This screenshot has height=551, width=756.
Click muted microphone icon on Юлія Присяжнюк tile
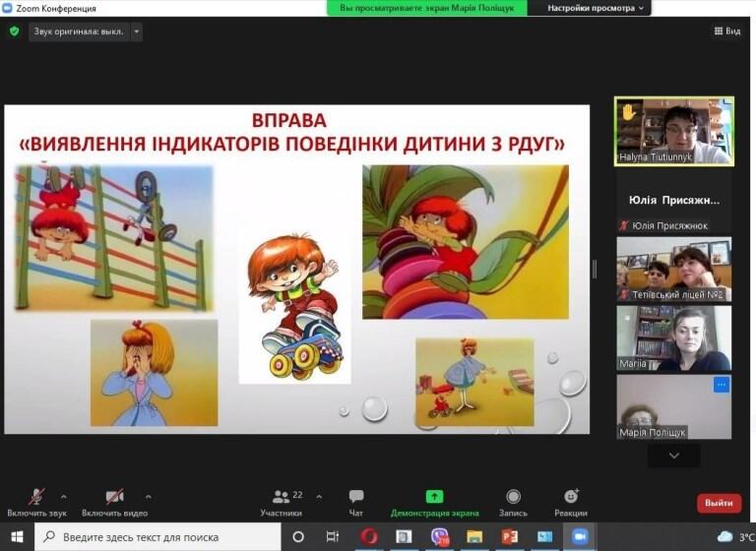pos(624,225)
